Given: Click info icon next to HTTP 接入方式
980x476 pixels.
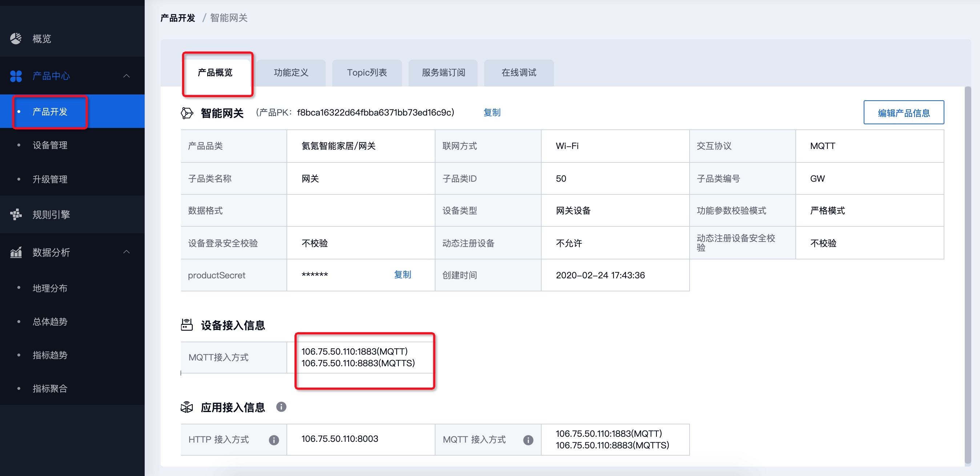Looking at the screenshot, I should point(273,440).
